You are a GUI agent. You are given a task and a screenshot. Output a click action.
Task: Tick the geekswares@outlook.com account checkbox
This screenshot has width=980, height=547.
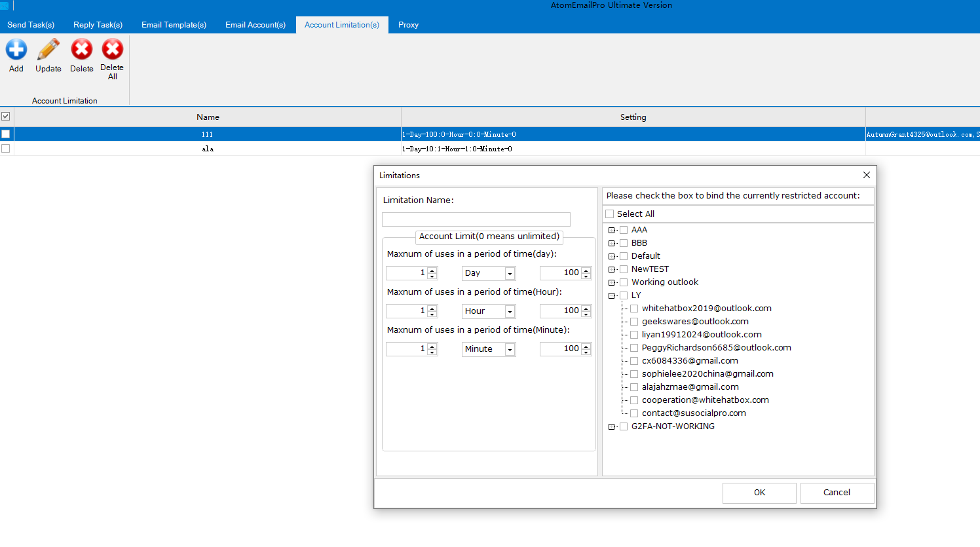pyautogui.click(x=634, y=322)
